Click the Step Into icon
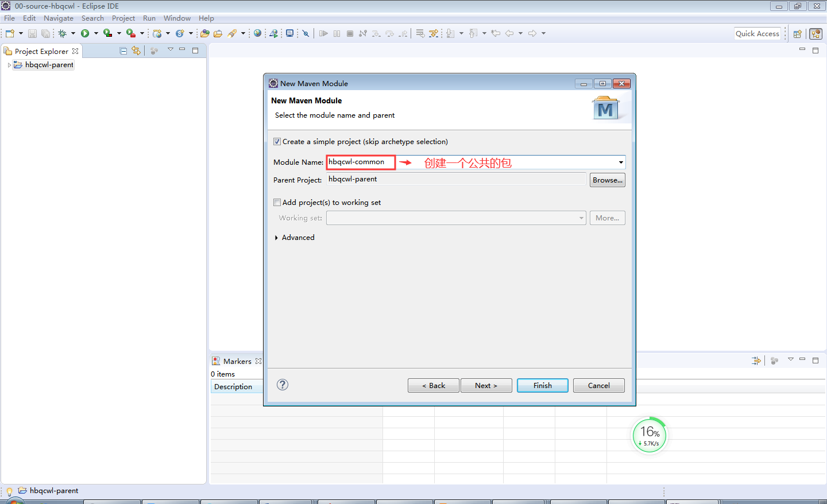Image resolution: width=827 pixels, height=504 pixels. (376, 33)
